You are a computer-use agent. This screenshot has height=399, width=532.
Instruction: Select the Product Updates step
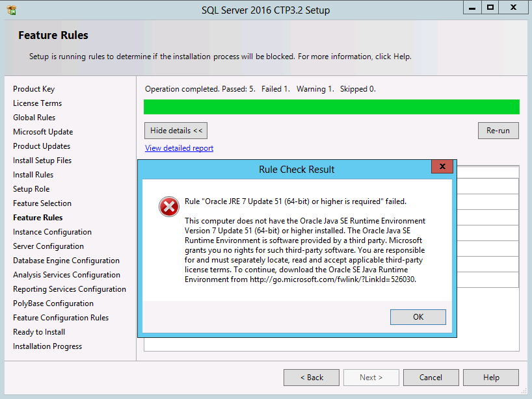click(42, 146)
